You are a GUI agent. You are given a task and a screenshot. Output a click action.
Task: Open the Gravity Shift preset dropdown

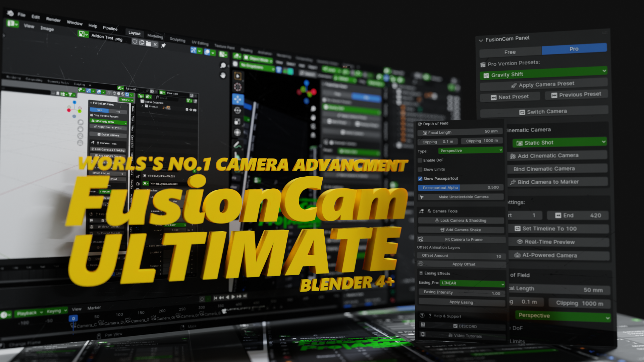pyautogui.click(x=543, y=73)
